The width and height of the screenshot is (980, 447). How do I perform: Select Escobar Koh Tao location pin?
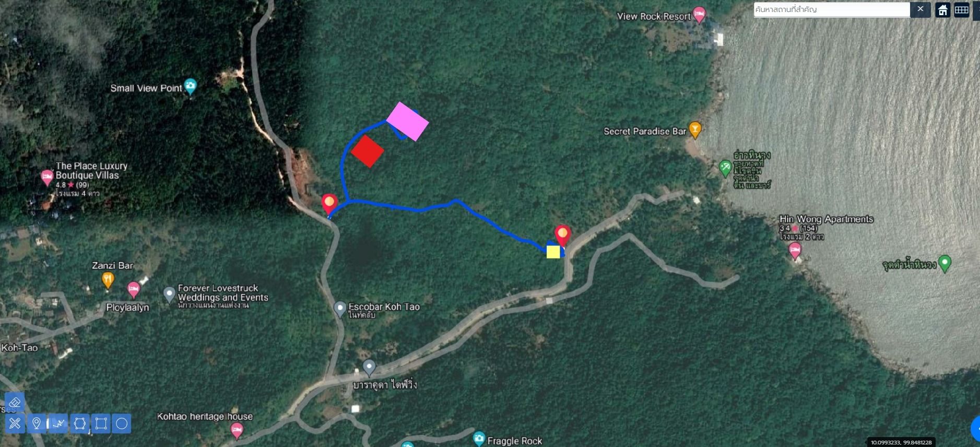[x=340, y=309]
